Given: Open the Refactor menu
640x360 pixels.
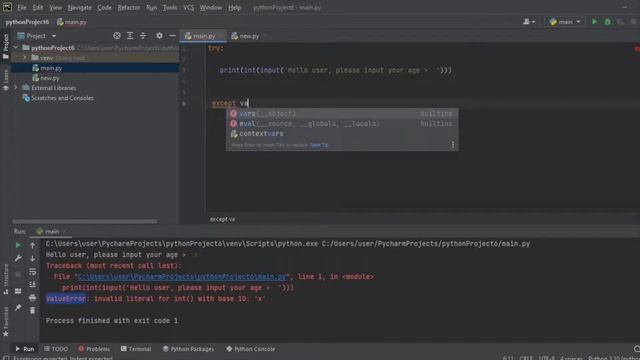Looking at the screenshot, I should (x=129, y=7).
